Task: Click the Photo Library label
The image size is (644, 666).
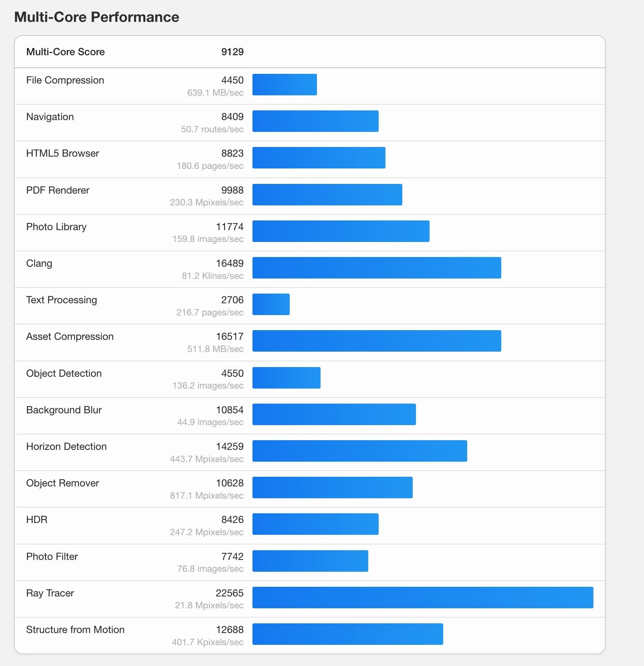Action: (56, 227)
